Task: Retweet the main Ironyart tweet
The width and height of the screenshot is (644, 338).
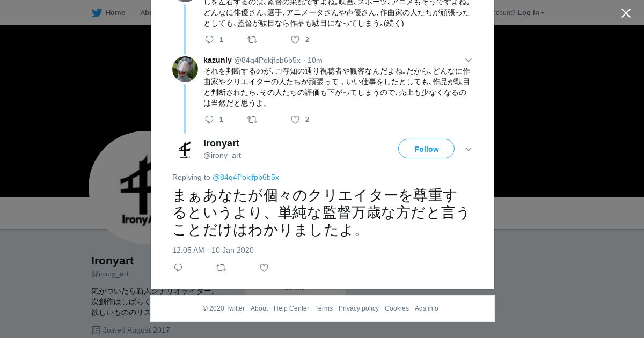Action: [221, 268]
